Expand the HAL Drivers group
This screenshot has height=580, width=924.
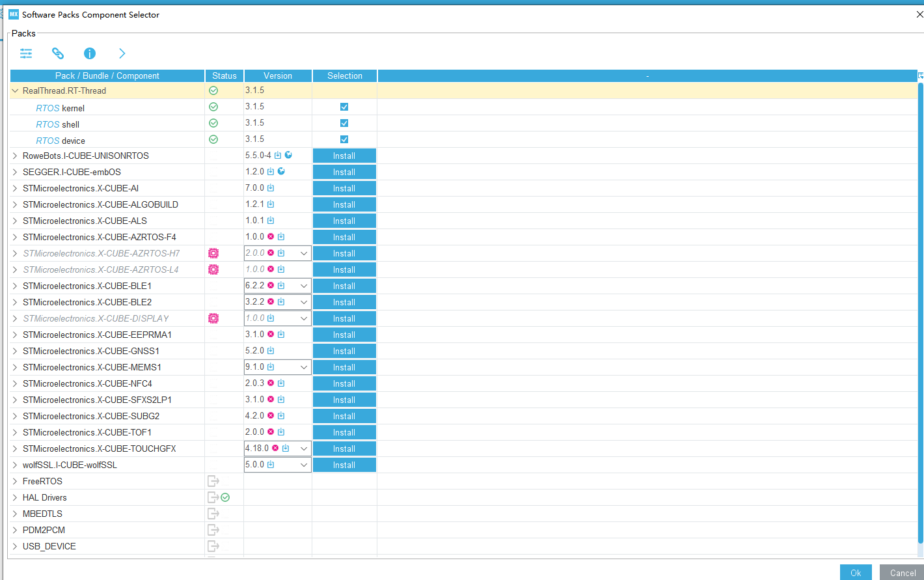click(x=15, y=497)
